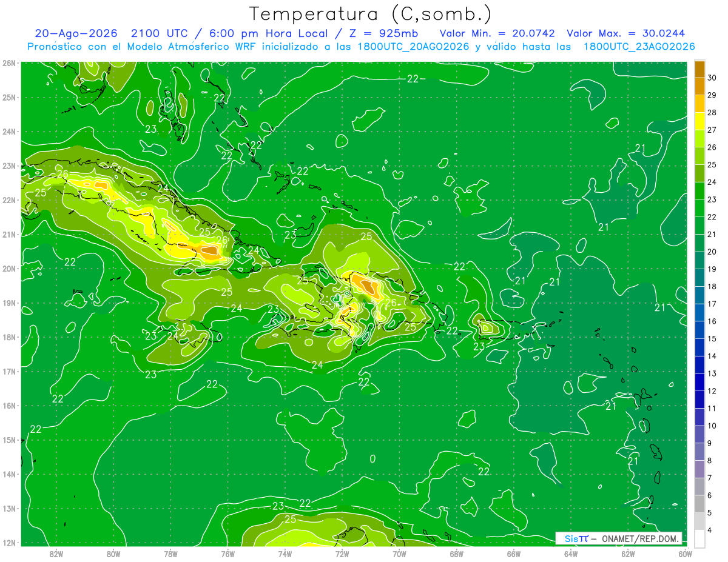
Task: Click the "22N" latitude label
Action: pos(10,200)
